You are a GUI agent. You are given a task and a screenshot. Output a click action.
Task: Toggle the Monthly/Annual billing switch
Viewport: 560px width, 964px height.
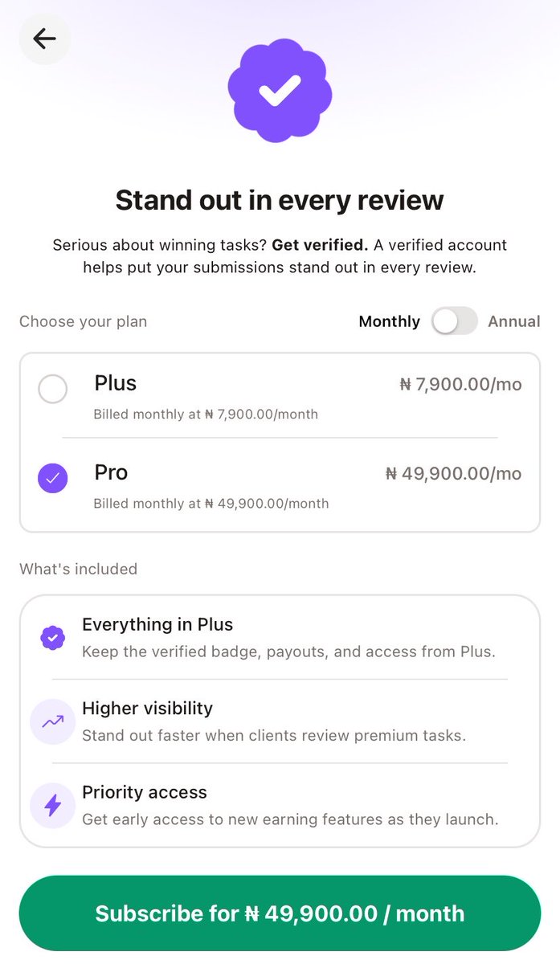[x=454, y=321]
